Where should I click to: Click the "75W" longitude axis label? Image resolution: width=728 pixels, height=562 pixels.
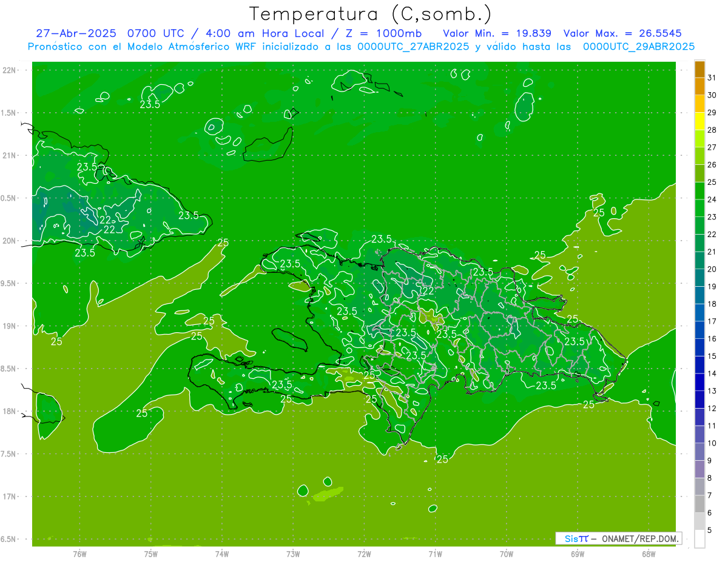[x=151, y=554]
